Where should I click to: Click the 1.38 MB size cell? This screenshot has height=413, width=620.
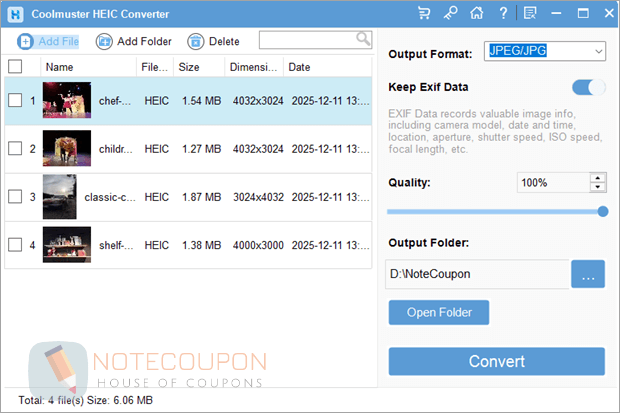point(201,245)
